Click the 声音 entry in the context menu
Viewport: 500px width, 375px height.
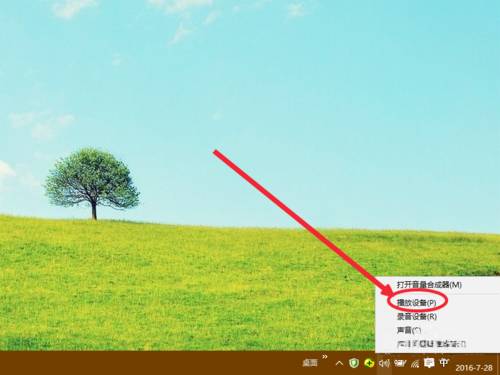point(409,330)
